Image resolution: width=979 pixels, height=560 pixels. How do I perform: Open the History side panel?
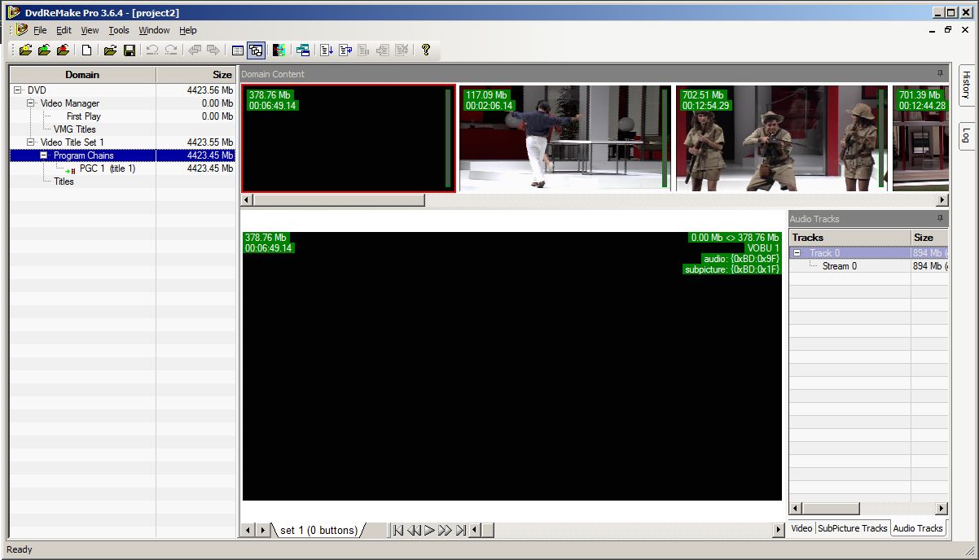pyautogui.click(x=966, y=85)
